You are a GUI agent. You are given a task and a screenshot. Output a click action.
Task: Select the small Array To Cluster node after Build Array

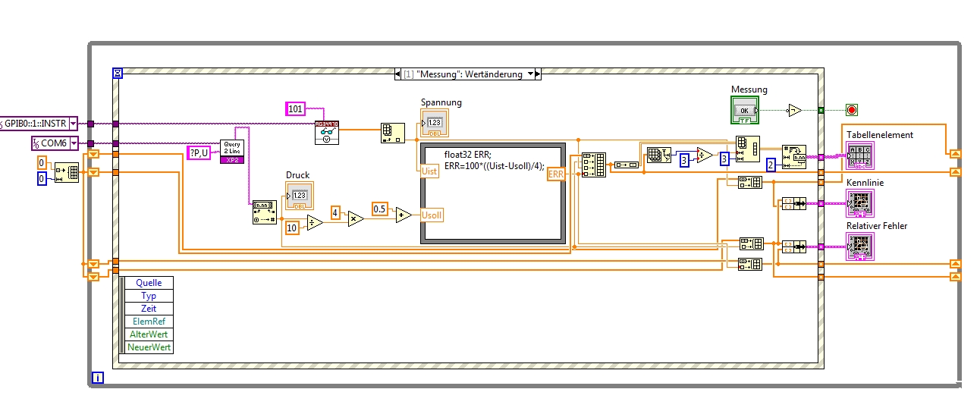pyautogui.click(x=626, y=164)
